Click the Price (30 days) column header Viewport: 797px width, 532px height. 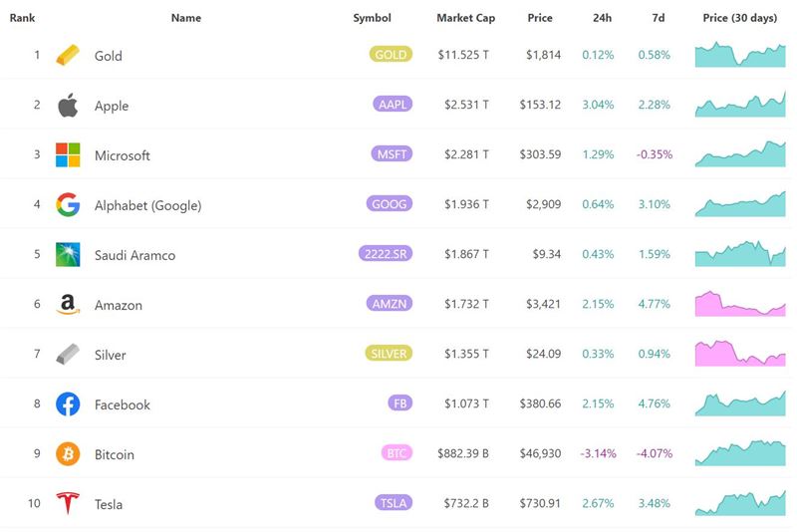coord(739,18)
